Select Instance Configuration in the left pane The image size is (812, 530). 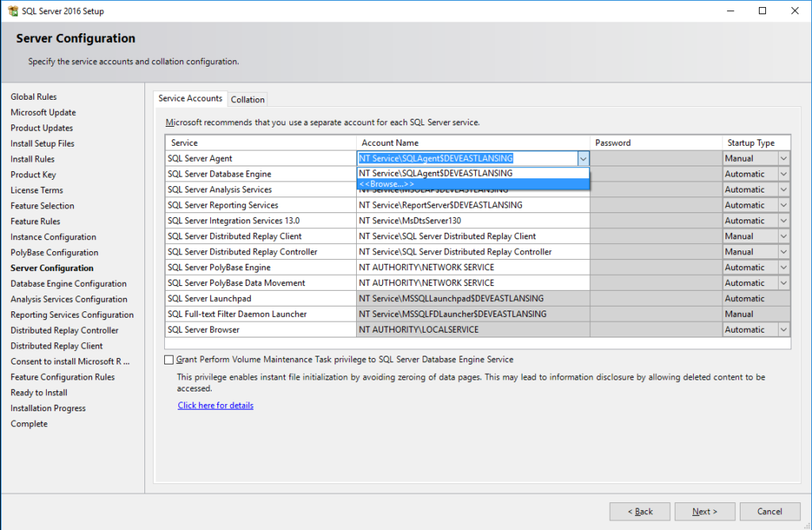52,236
